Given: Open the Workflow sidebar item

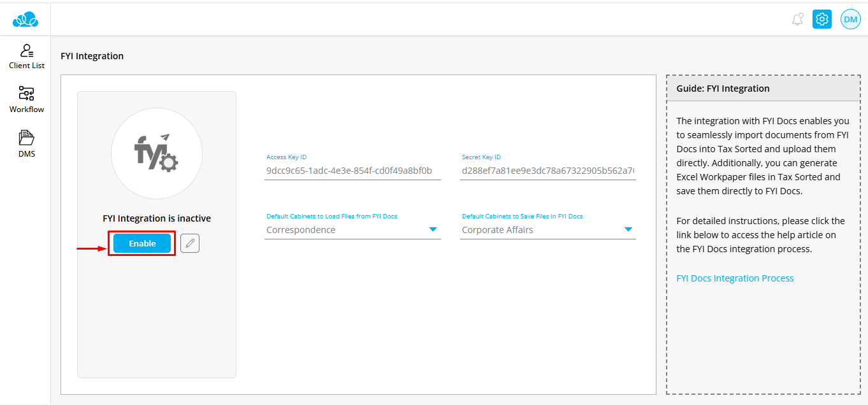Looking at the screenshot, I should (x=26, y=100).
